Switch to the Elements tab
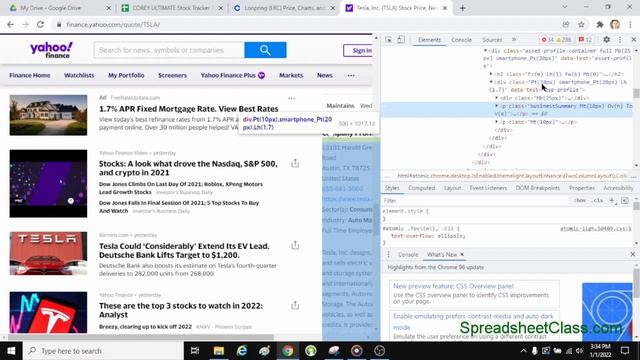The image size is (640, 360). (x=429, y=40)
